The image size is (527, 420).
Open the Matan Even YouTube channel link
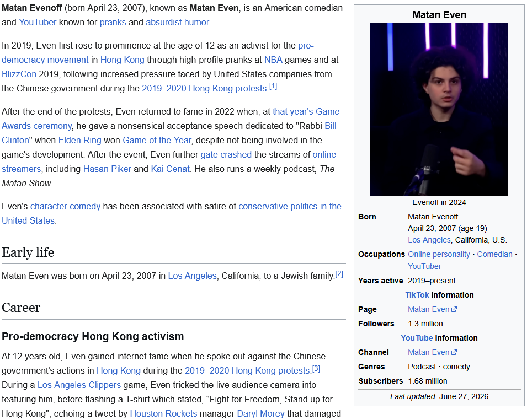tap(429, 353)
